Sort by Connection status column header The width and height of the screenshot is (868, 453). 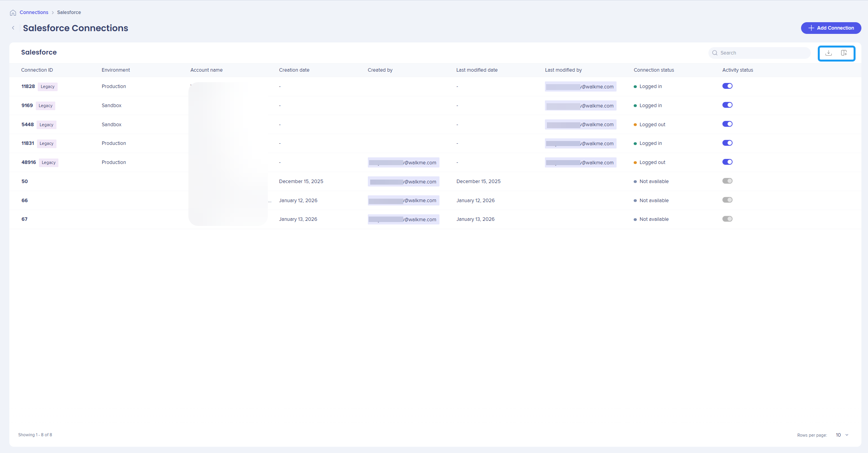654,70
